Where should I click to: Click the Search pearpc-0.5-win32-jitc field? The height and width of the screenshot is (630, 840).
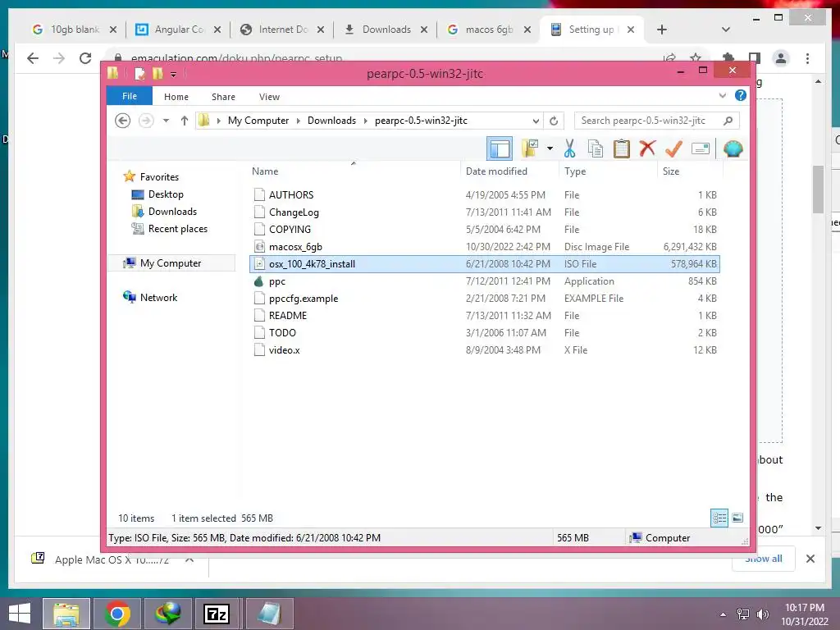(x=656, y=121)
